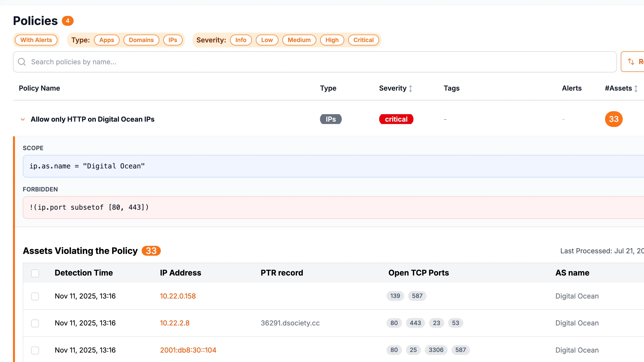Check the row for 10.22.2.8
This screenshot has width=644, height=362.
[35, 323]
